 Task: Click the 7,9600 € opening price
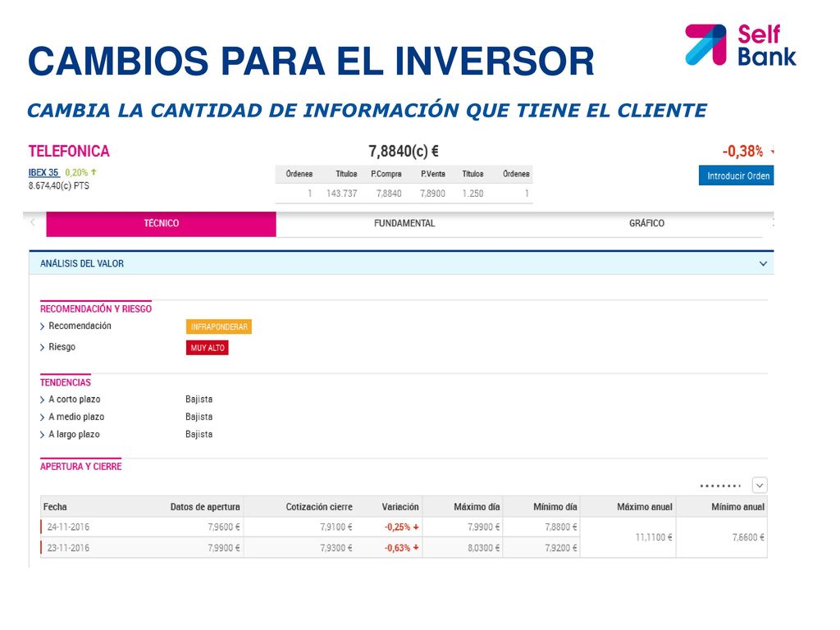[x=224, y=527]
